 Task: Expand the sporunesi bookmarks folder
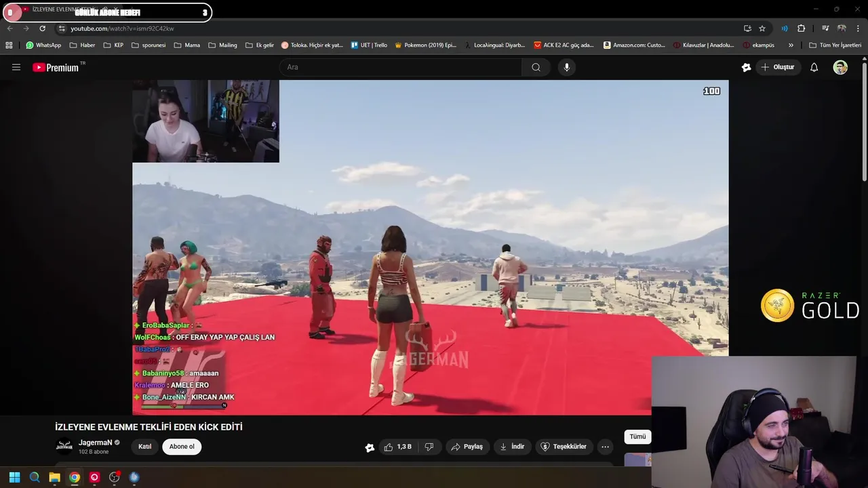pyautogui.click(x=148, y=45)
